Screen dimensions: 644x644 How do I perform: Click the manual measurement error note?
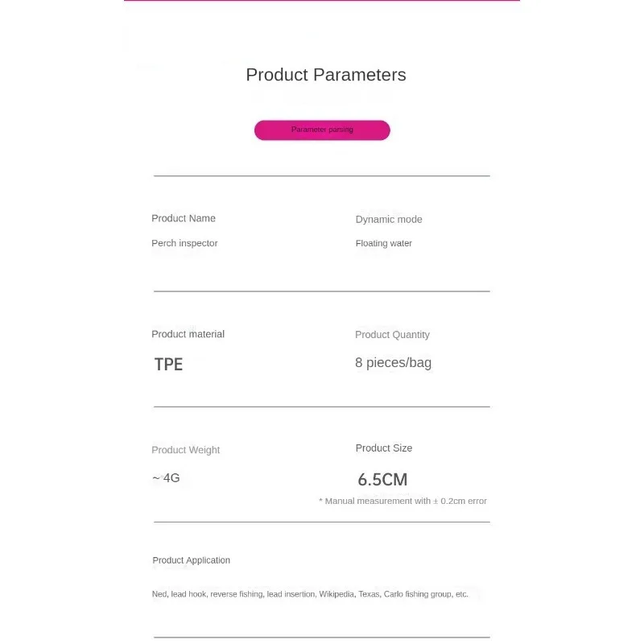click(402, 501)
